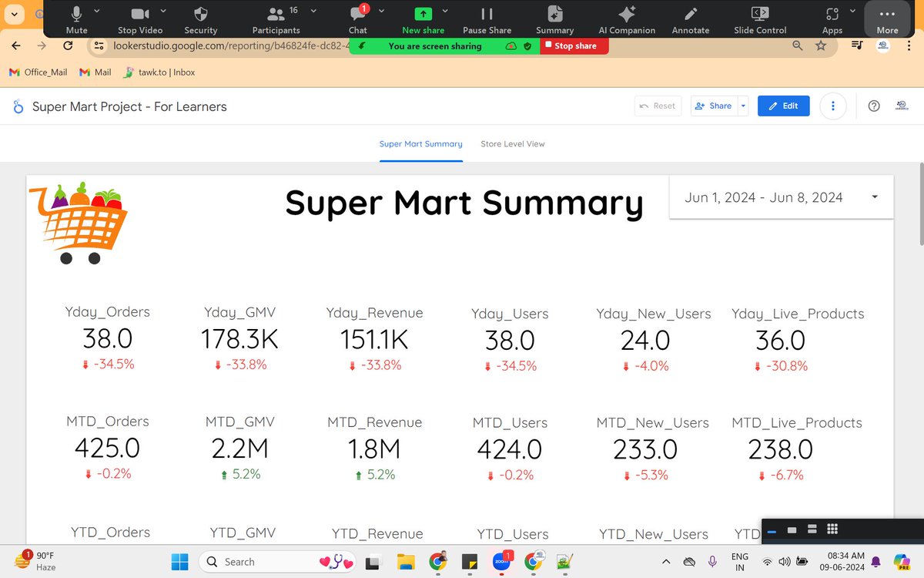Switch to Store Level View tab
The width and height of the screenshot is (924, 578).
coord(513,144)
